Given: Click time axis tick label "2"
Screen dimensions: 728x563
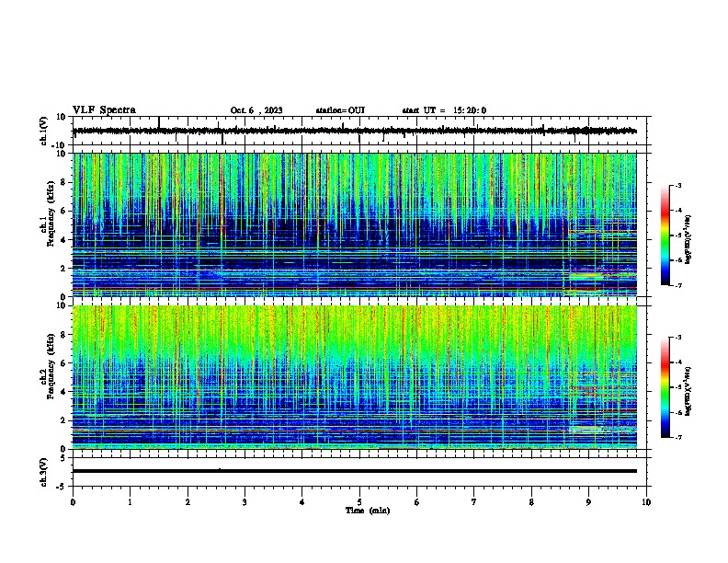Looking at the screenshot, I should (188, 502).
